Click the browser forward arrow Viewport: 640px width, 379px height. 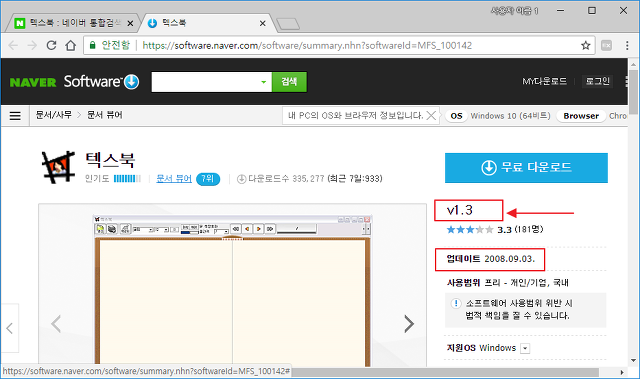click(x=32, y=45)
